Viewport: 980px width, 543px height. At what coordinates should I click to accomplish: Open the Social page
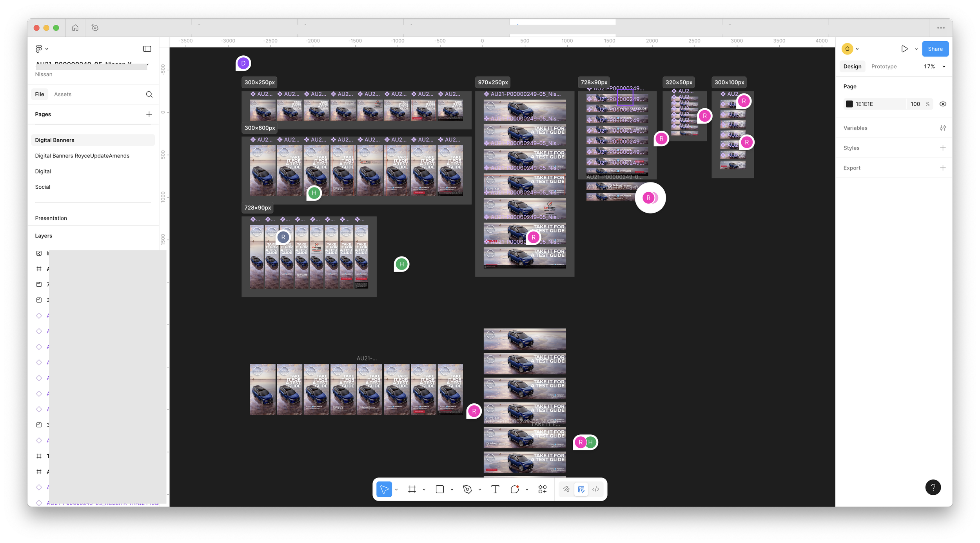pyautogui.click(x=43, y=187)
